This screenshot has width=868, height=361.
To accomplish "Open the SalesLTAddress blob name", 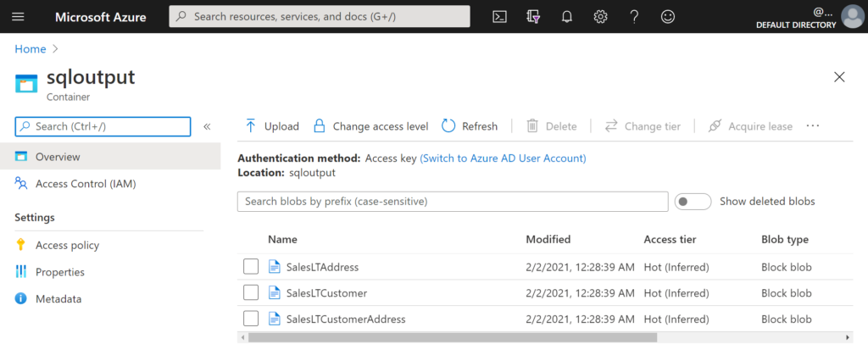I will pos(322,267).
